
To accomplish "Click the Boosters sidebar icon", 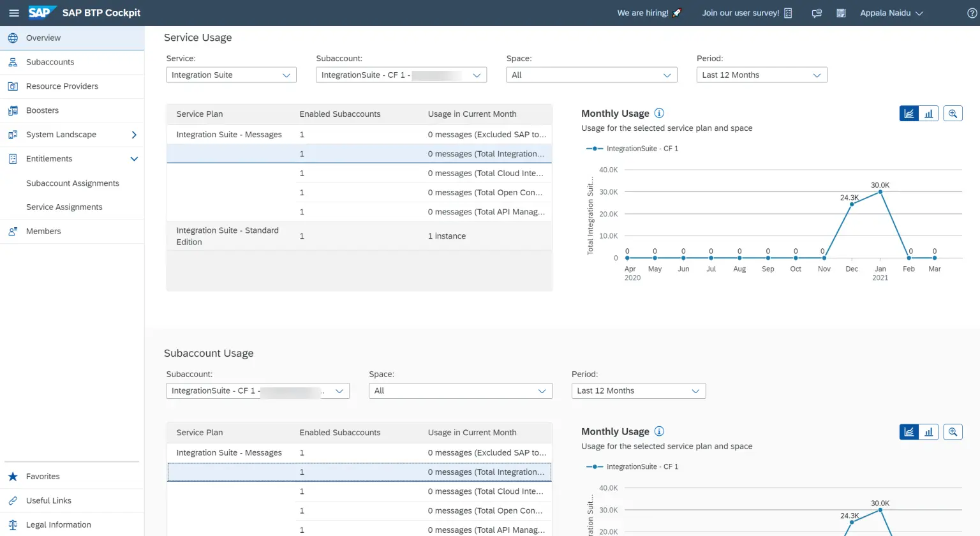I will [x=13, y=110].
